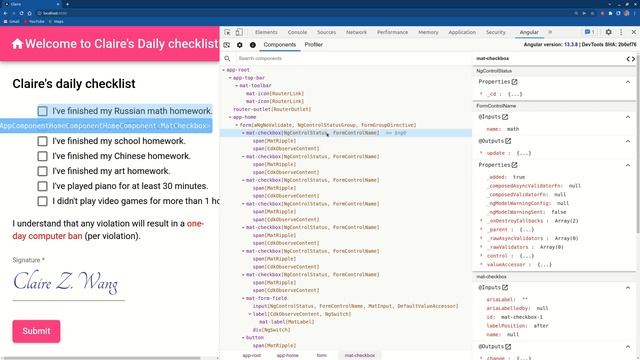Open Angular DevTools settings gear
Viewport: 640px width, 360px height.
240,45
